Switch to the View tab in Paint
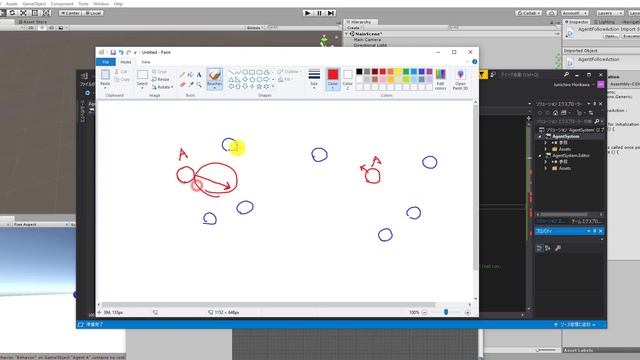 click(146, 62)
